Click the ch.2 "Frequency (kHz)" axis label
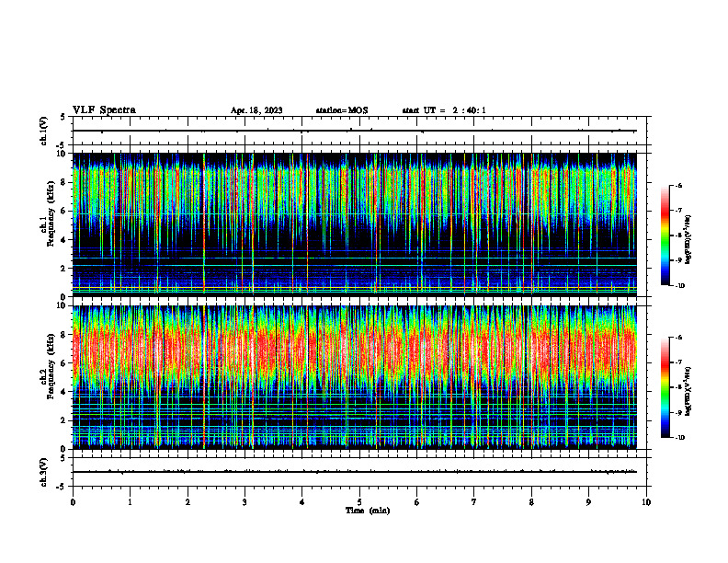Image resolution: width=728 pixels, height=563 pixels. point(51,366)
